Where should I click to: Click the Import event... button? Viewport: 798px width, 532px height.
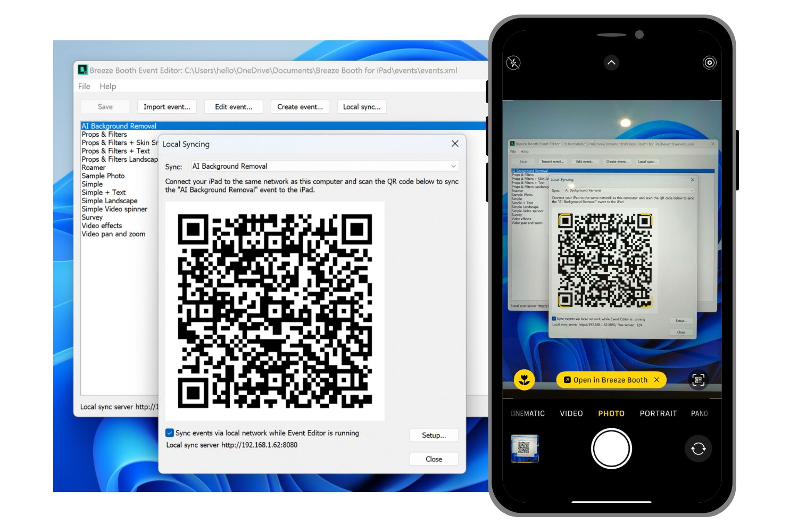click(167, 107)
